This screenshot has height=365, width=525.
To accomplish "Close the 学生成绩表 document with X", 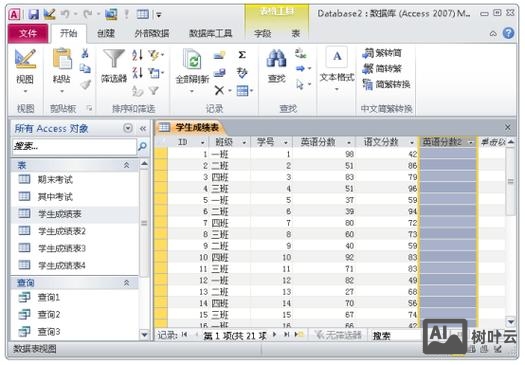I will tap(508, 127).
